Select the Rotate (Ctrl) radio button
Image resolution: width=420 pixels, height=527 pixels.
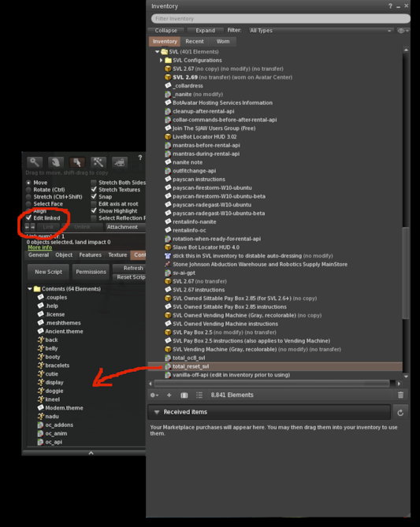pos(28,190)
